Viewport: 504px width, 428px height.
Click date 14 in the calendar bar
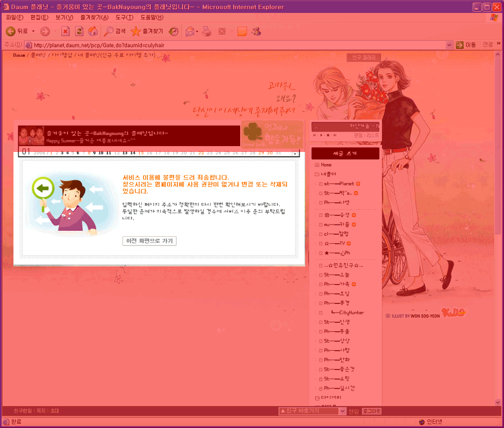(x=133, y=153)
